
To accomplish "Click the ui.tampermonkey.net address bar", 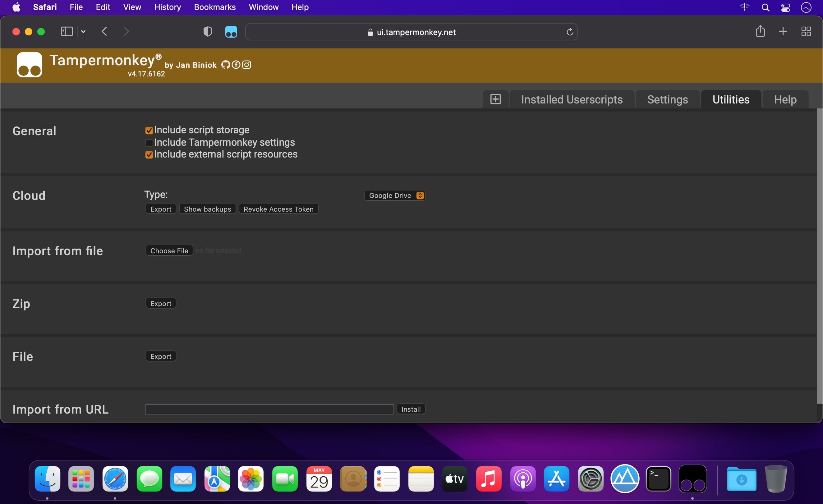I will (x=411, y=32).
